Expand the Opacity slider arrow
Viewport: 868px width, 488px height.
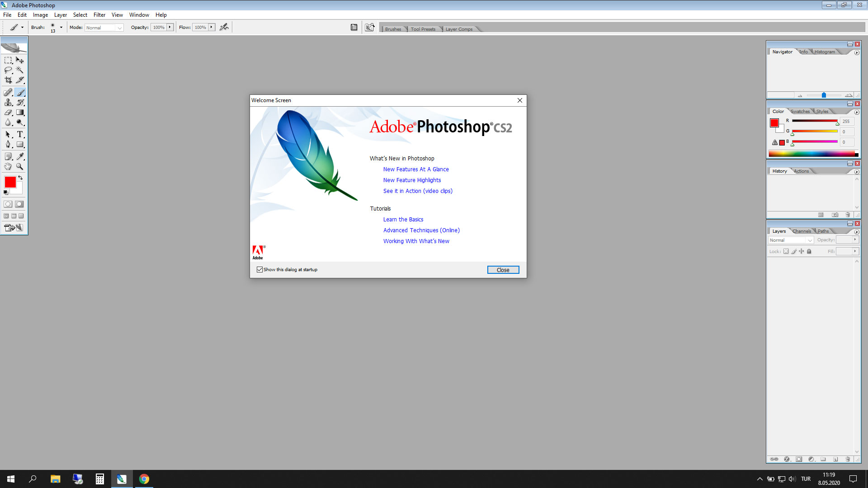[x=170, y=27]
